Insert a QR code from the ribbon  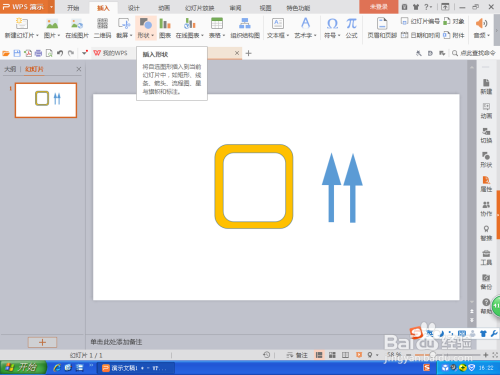(x=102, y=24)
